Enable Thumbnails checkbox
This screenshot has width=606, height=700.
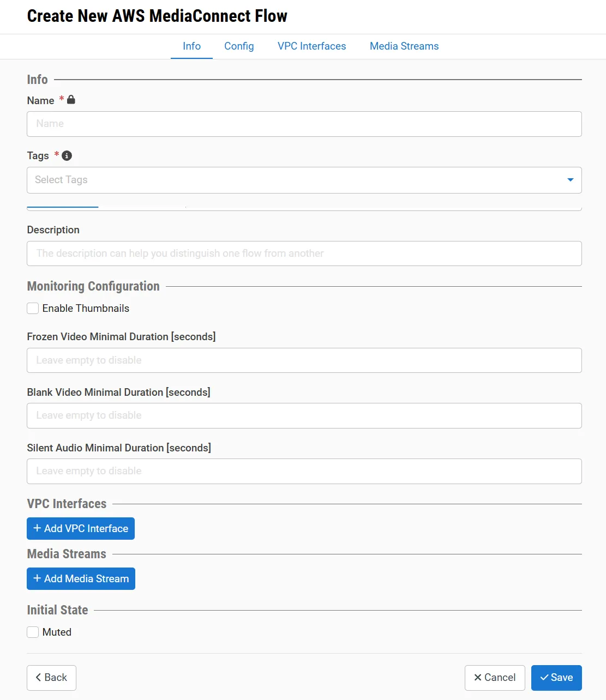pyautogui.click(x=33, y=309)
